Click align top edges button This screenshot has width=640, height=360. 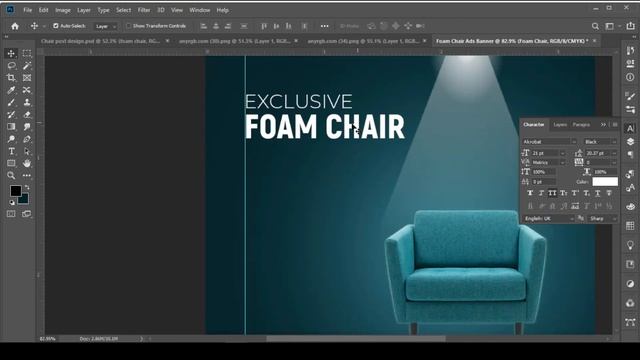click(x=264, y=26)
